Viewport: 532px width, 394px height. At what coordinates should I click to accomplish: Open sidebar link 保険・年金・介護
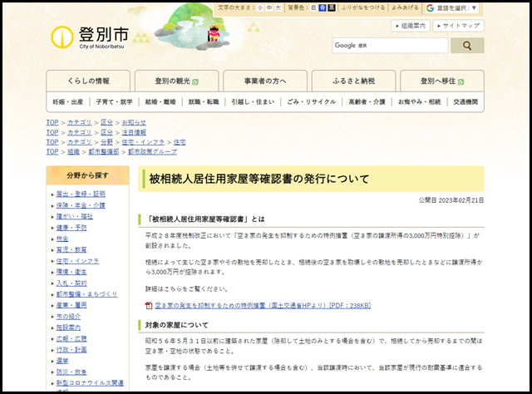[x=81, y=205]
